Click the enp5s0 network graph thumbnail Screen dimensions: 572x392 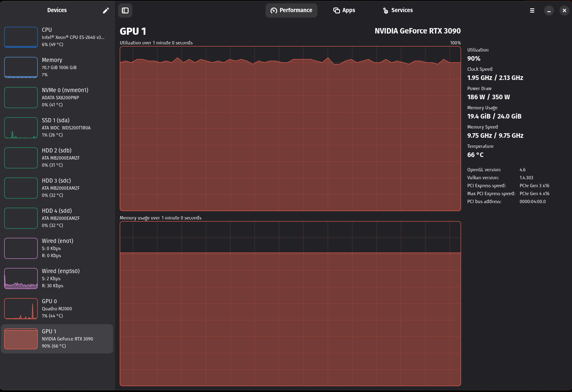[21, 279]
